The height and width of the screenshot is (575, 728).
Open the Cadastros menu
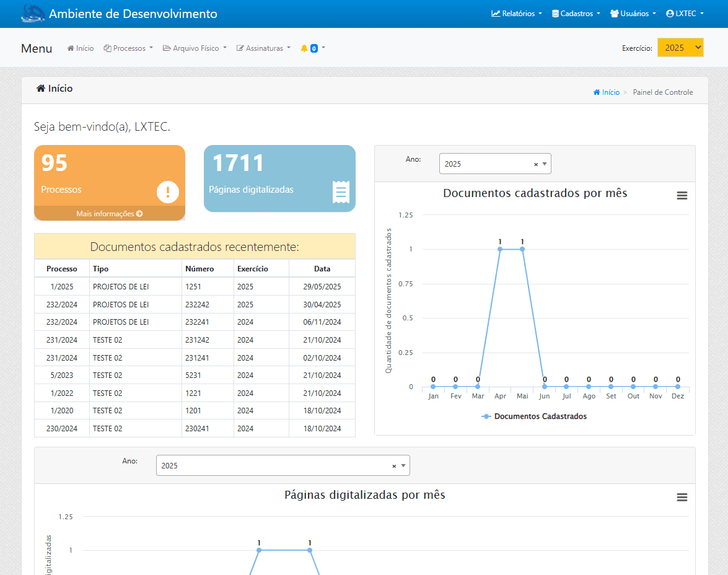(x=576, y=14)
